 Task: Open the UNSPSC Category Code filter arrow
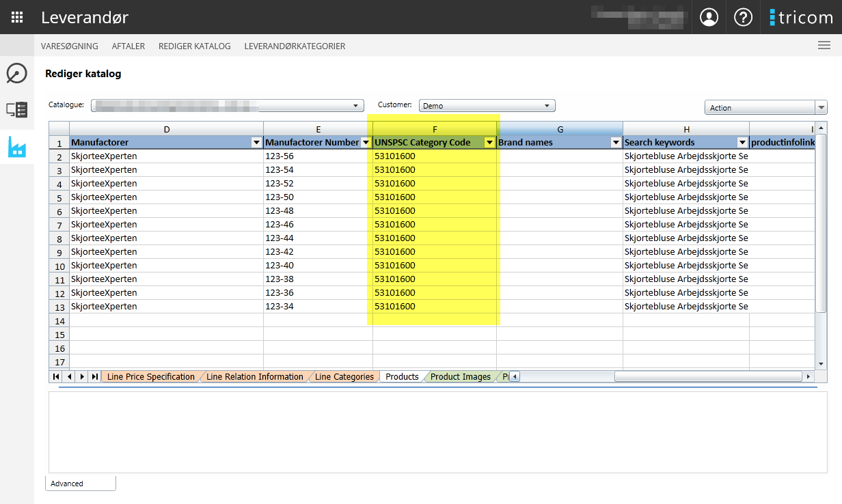point(489,143)
